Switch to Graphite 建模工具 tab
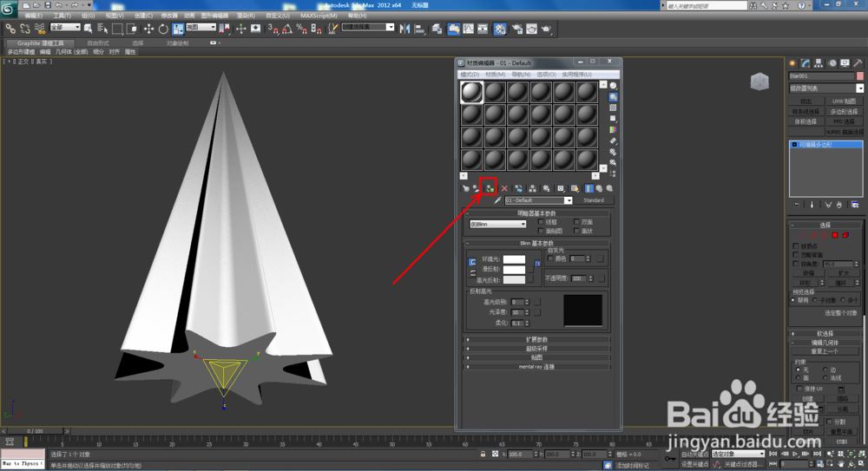 pos(40,43)
